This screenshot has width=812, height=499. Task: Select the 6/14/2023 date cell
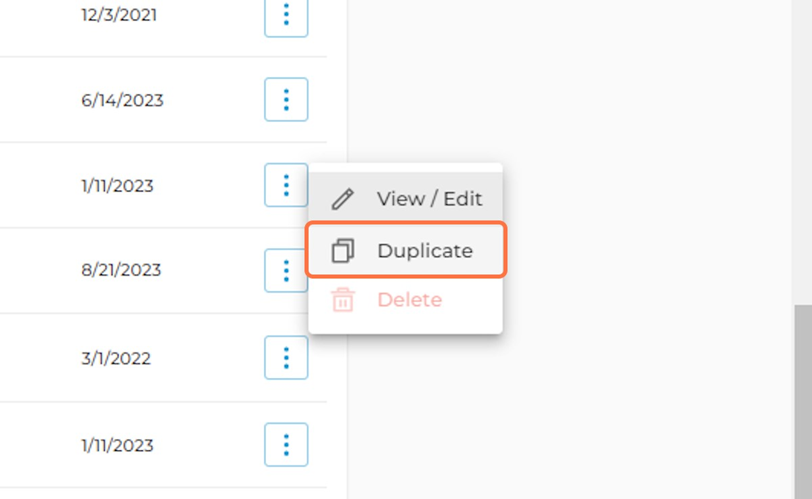point(122,100)
